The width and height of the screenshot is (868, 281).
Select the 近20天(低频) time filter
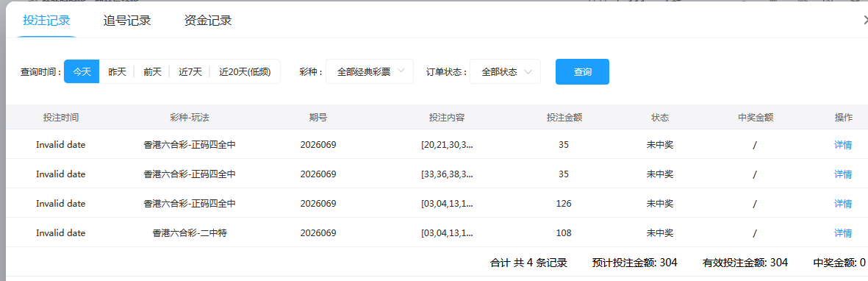245,71
